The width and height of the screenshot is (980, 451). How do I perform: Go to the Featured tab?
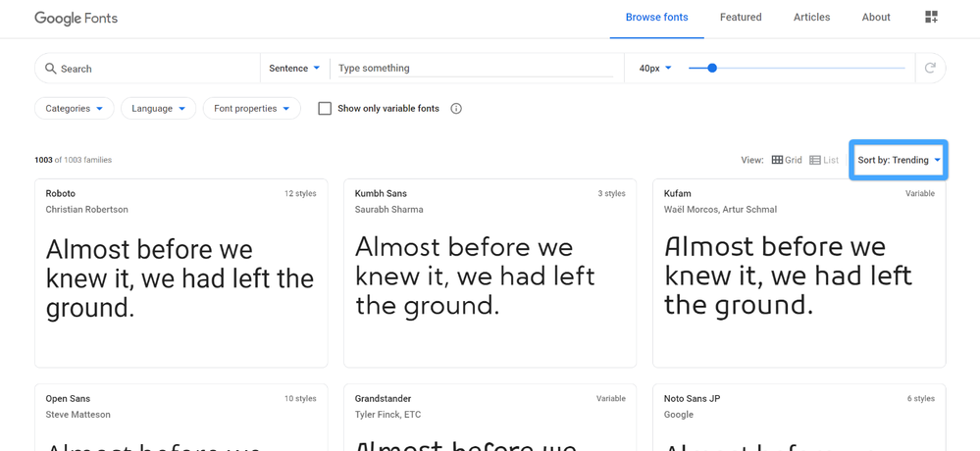[x=741, y=18]
